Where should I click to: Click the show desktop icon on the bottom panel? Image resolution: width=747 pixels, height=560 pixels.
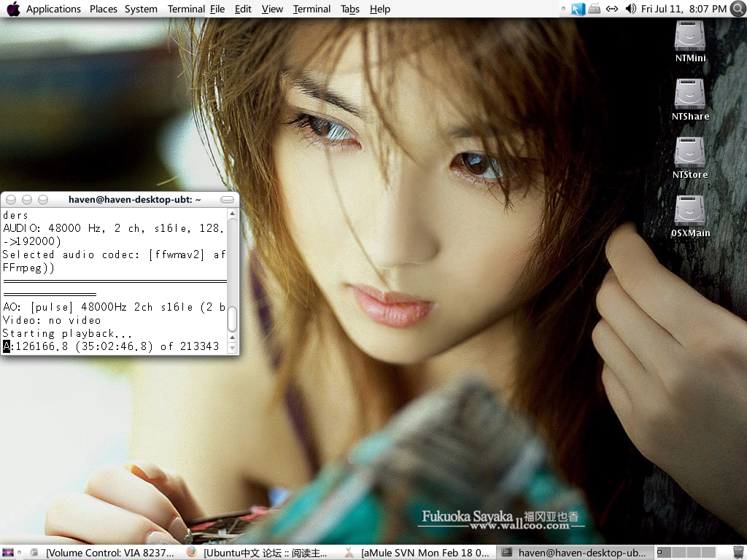[x=8, y=553]
